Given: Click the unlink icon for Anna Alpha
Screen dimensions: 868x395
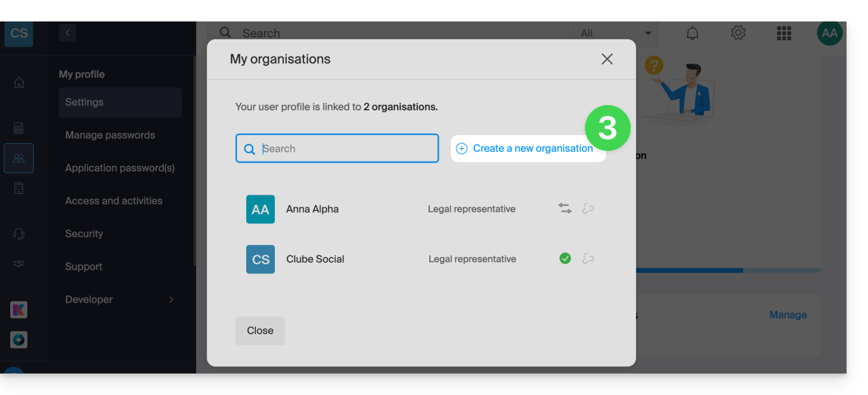Looking at the screenshot, I should 588,209.
